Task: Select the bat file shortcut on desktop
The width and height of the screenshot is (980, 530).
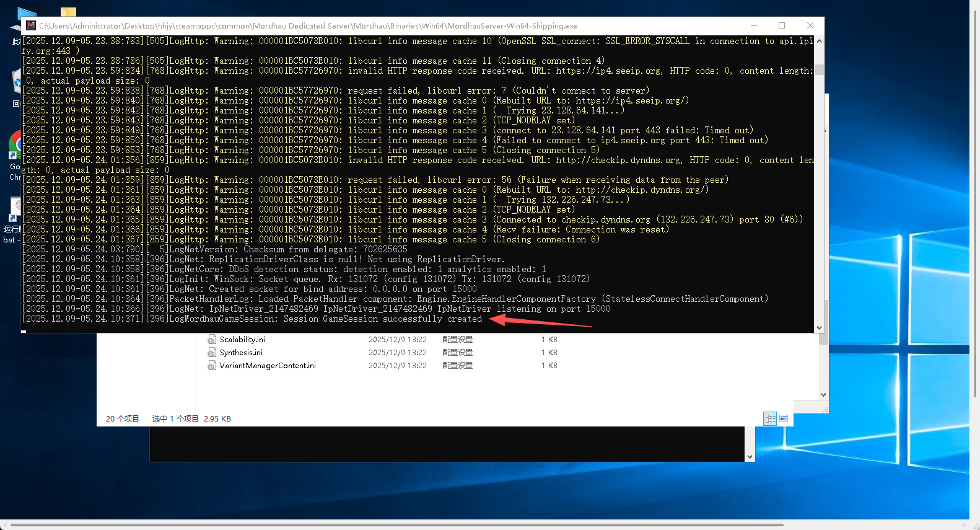Action: tap(14, 210)
